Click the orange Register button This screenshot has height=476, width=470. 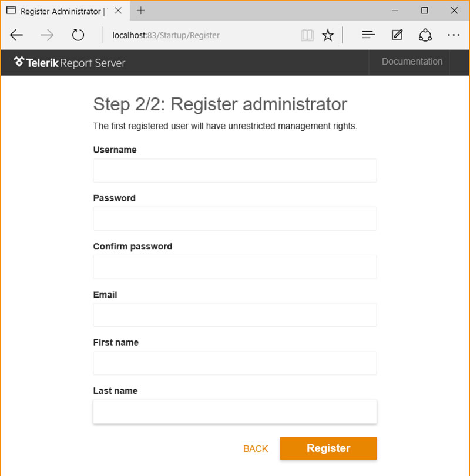coord(328,448)
